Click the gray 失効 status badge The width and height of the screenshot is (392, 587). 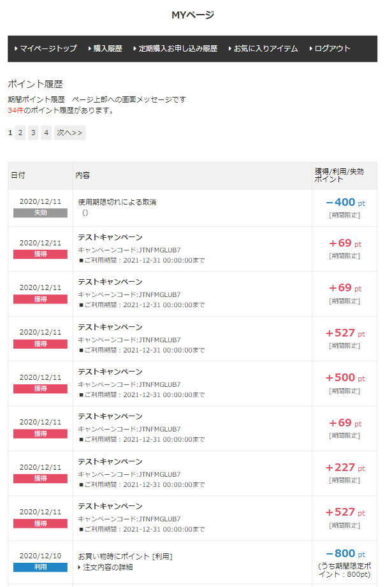click(40, 213)
